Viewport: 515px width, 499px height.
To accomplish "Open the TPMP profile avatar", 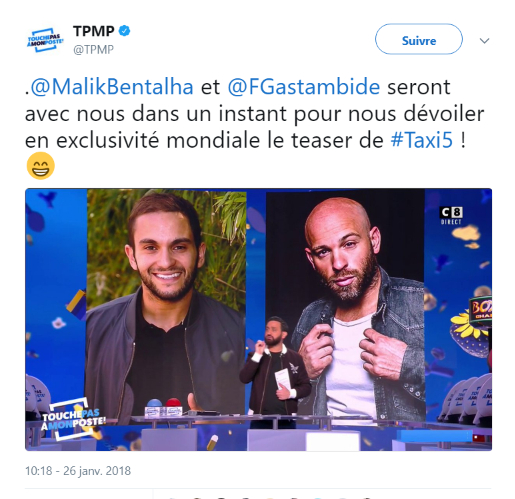I will click(x=45, y=40).
